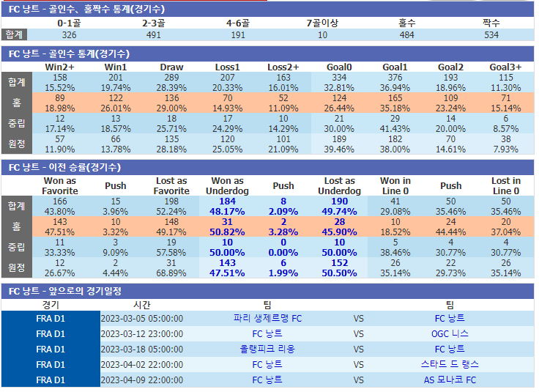
Task: Click the match time 2023-03-18 05:00:00
Action: click(142, 350)
